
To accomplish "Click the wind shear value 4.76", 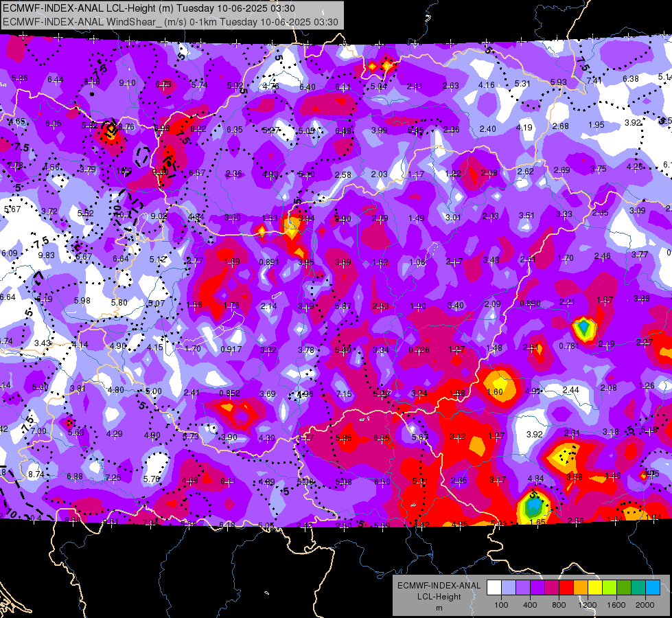I will (x=271, y=87).
